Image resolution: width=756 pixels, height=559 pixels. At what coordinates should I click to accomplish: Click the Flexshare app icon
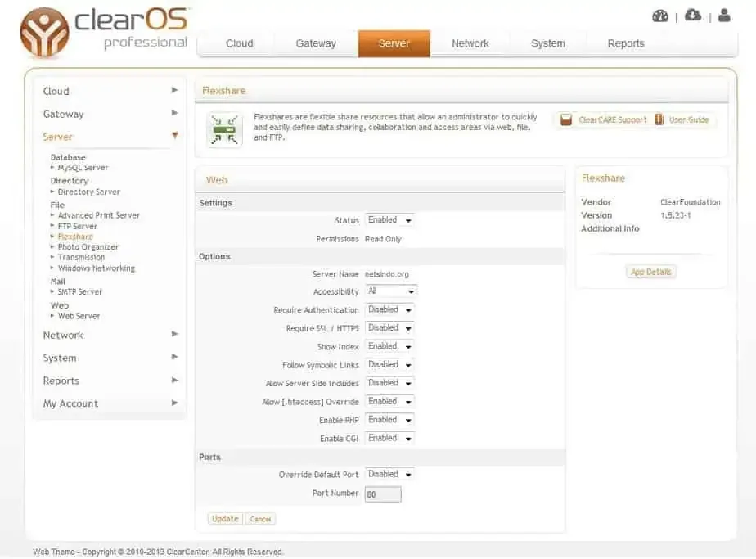224,131
